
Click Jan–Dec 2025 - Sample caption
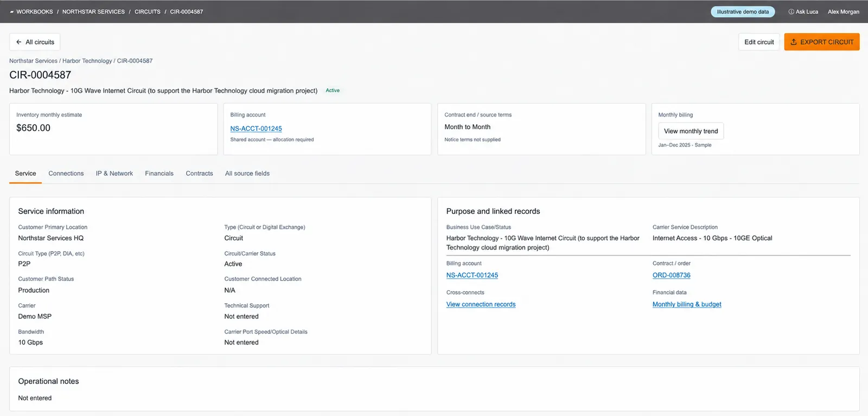[685, 145]
